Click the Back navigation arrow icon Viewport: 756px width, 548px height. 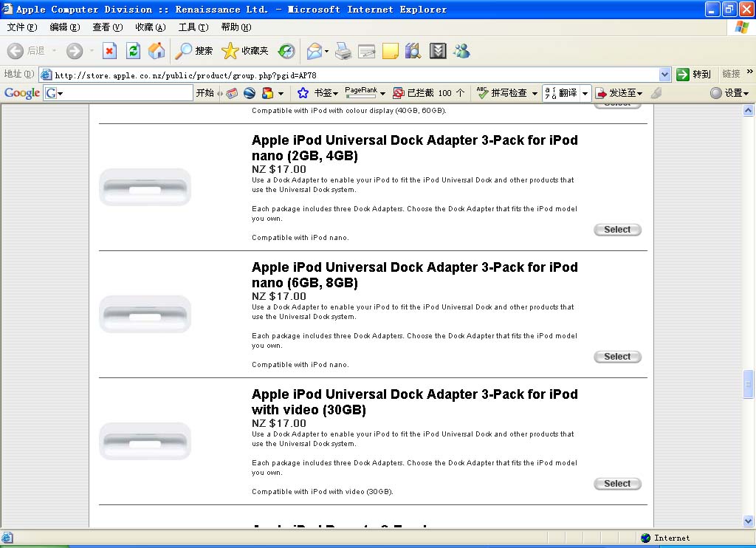pos(16,51)
